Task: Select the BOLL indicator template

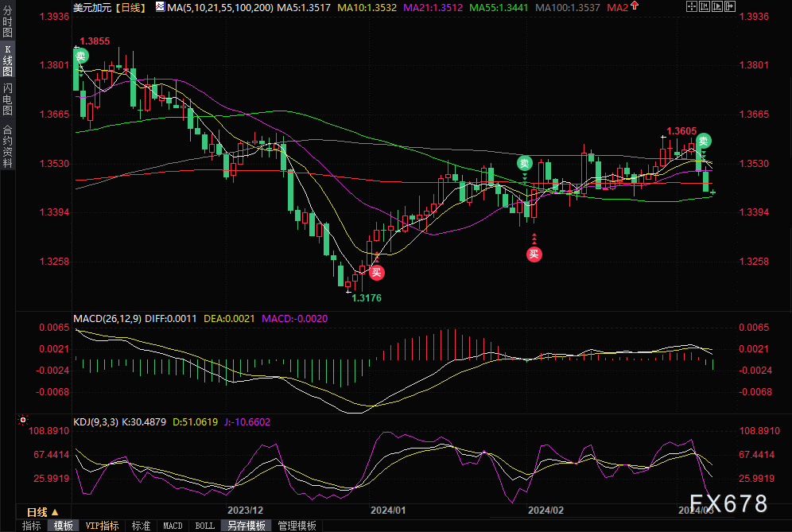Action: (204, 526)
